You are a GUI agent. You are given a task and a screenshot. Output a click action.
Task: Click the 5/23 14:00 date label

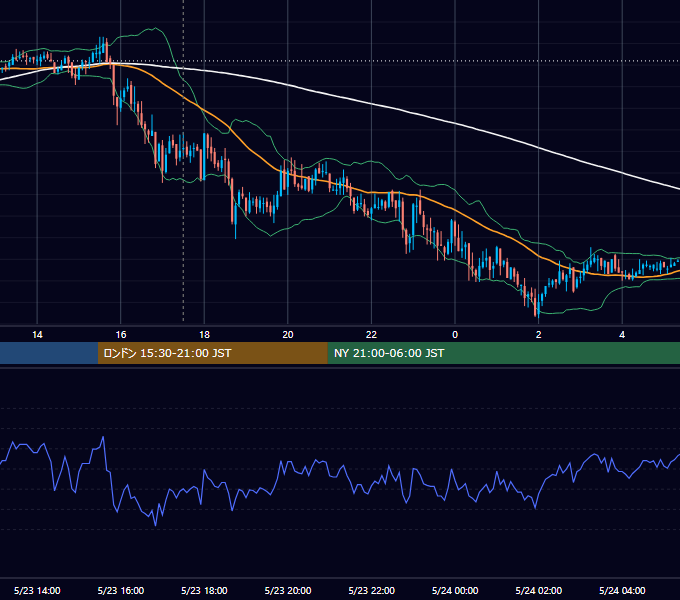pyautogui.click(x=37, y=590)
